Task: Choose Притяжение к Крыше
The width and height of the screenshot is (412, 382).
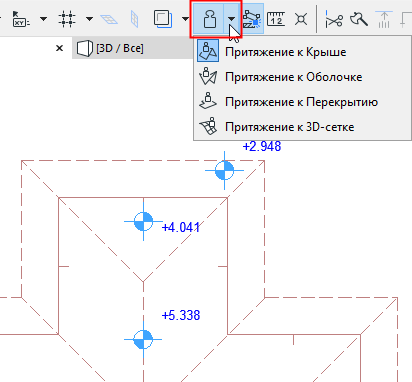Action: tap(302, 52)
